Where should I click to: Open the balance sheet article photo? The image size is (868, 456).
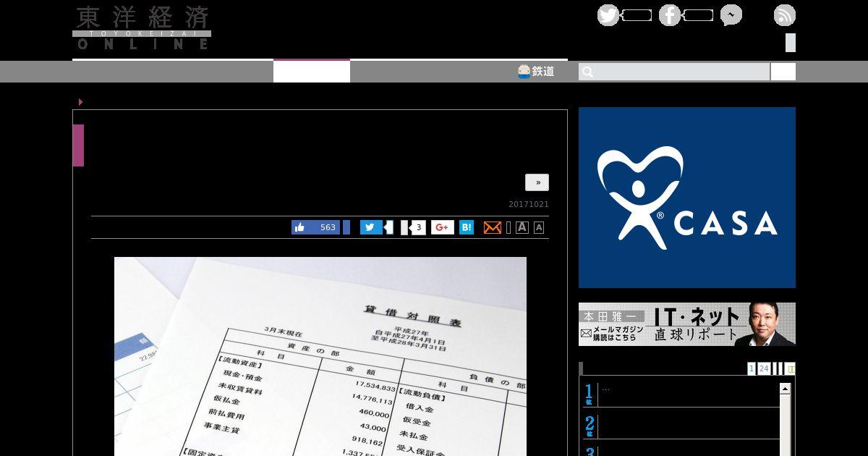pos(320,356)
